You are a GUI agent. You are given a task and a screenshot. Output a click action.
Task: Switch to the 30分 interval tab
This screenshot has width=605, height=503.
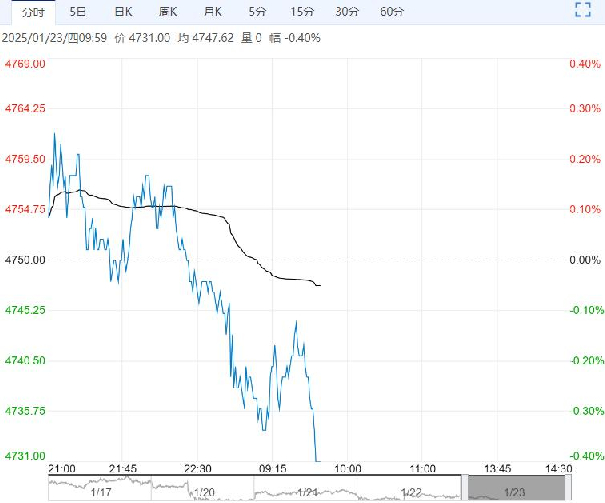click(347, 12)
